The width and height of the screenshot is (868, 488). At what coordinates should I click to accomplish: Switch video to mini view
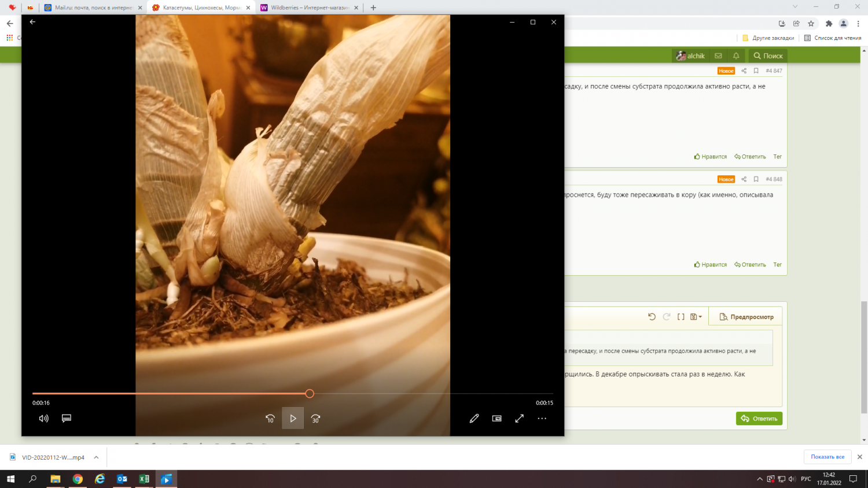pyautogui.click(x=496, y=418)
